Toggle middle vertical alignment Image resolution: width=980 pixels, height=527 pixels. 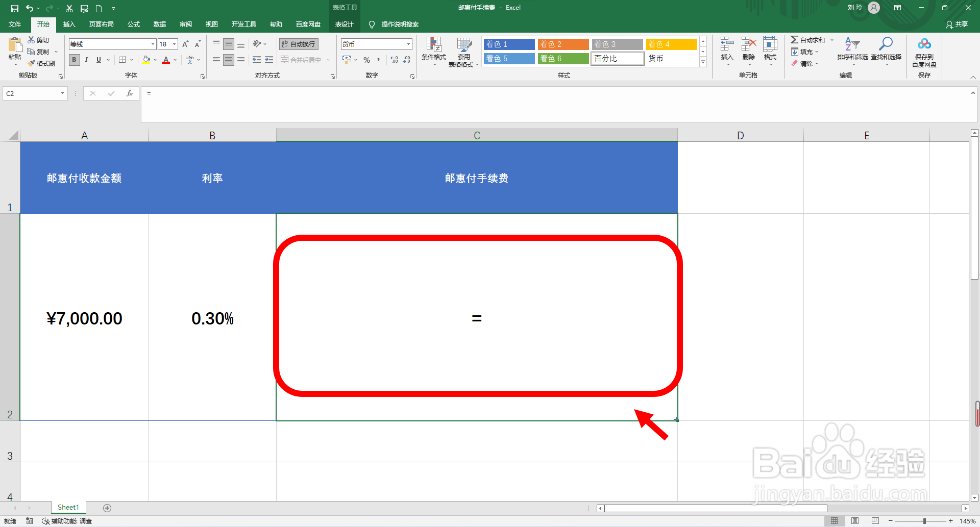point(229,44)
